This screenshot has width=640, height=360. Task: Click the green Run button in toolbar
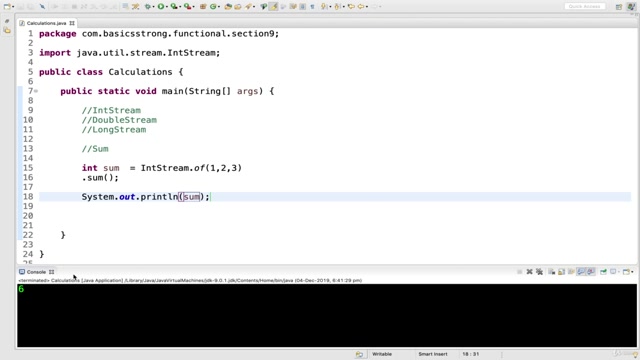(x=161, y=7)
